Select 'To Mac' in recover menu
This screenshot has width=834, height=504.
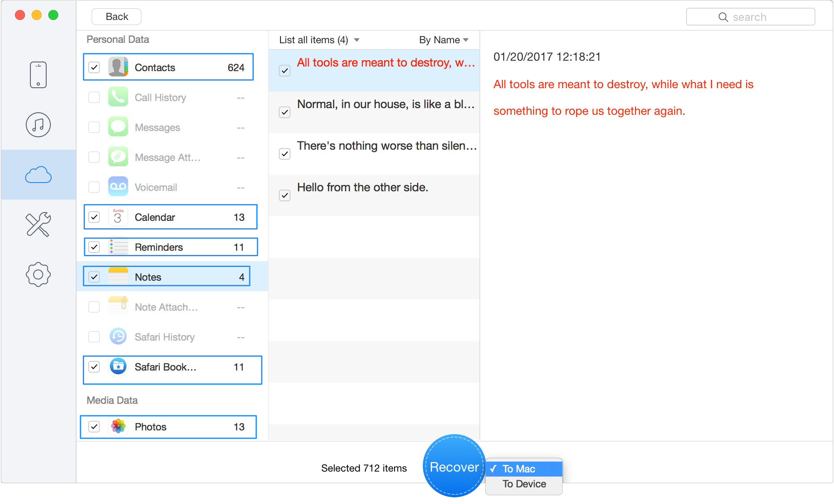pos(519,469)
